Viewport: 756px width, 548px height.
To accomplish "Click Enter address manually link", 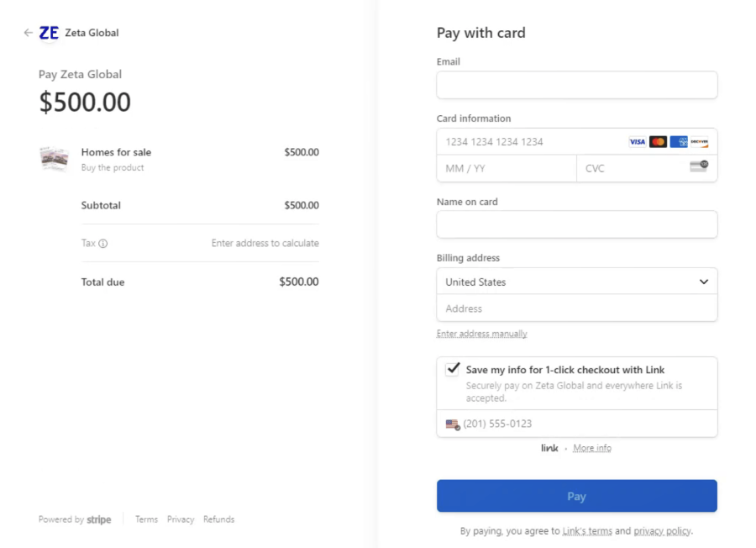I will click(x=481, y=334).
